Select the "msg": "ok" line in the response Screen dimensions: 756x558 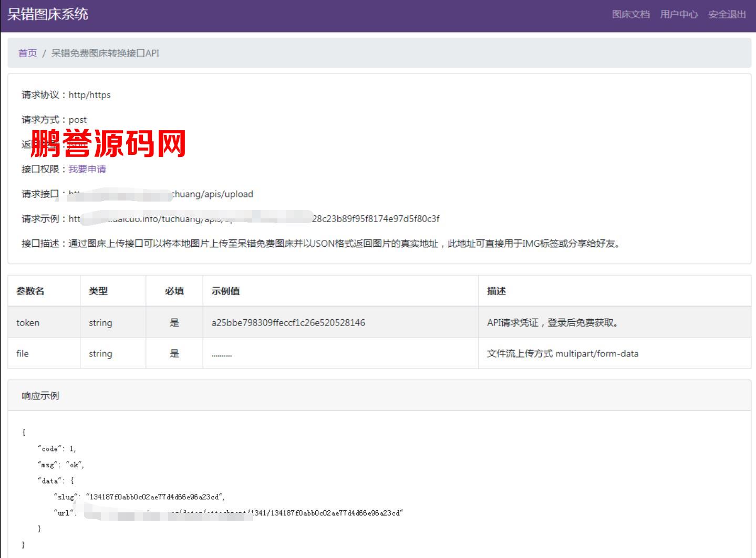coord(61,465)
